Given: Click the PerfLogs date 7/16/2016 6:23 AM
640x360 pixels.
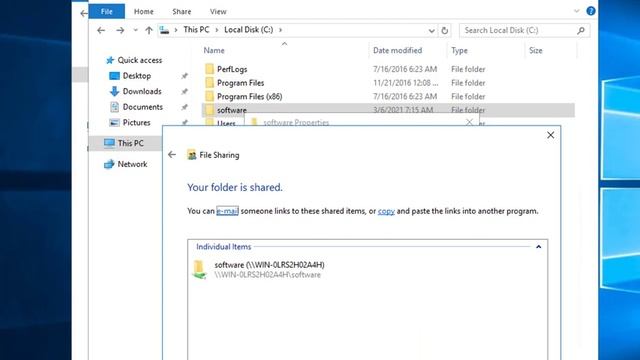Looking at the screenshot, I should click(404, 69).
